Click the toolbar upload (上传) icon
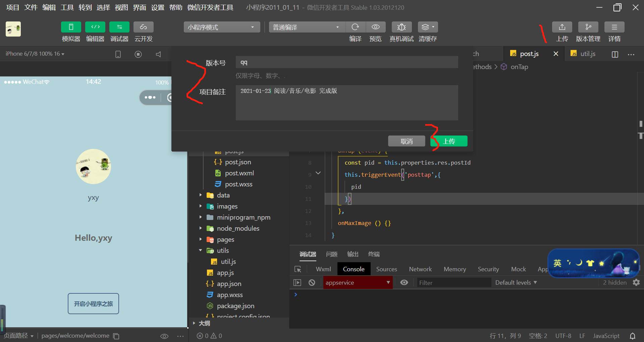The width and height of the screenshot is (644, 342). point(562,27)
